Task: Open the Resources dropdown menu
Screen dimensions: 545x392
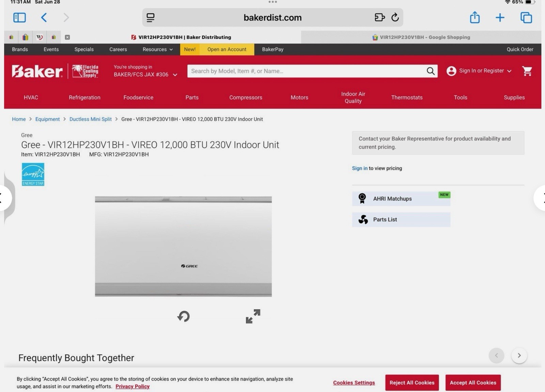Action: click(x=157, y=49)
